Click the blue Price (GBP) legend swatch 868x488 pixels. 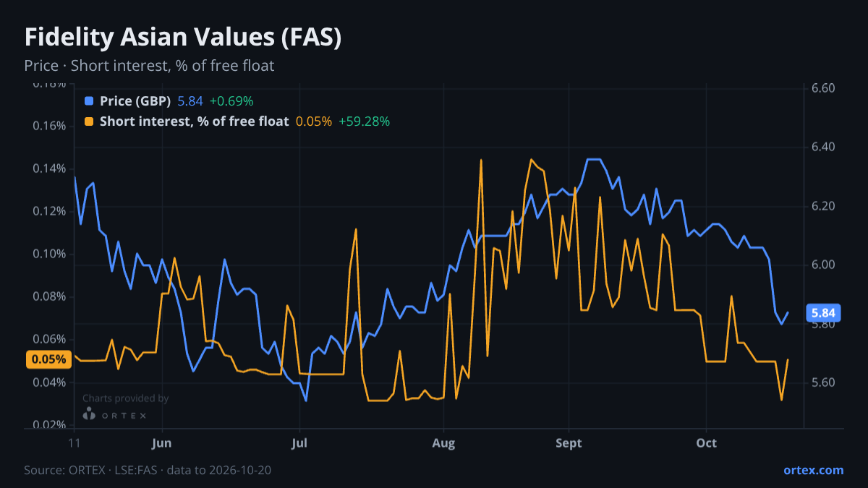pos(90,101)
